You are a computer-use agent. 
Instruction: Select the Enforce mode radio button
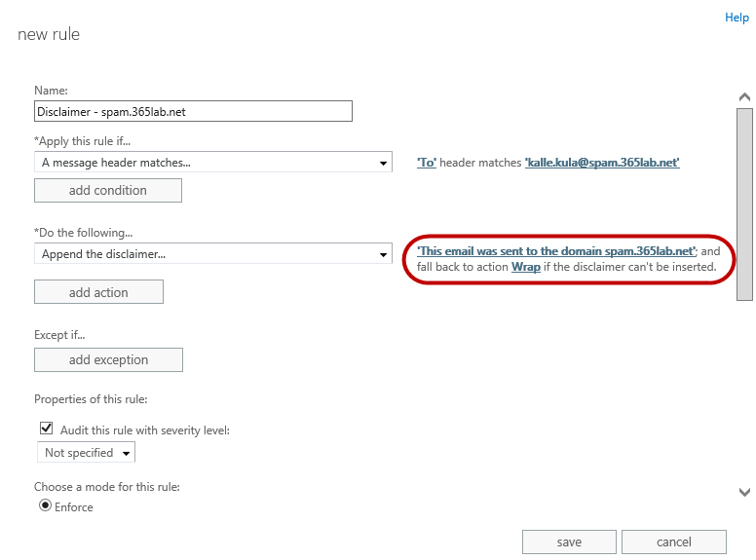tap(45, 505)
